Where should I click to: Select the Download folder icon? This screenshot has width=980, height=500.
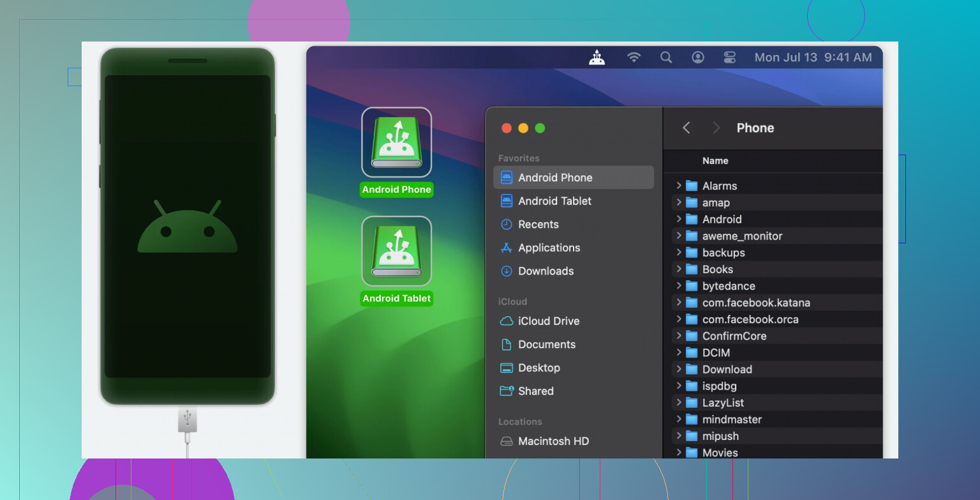[x=692, y=369]
